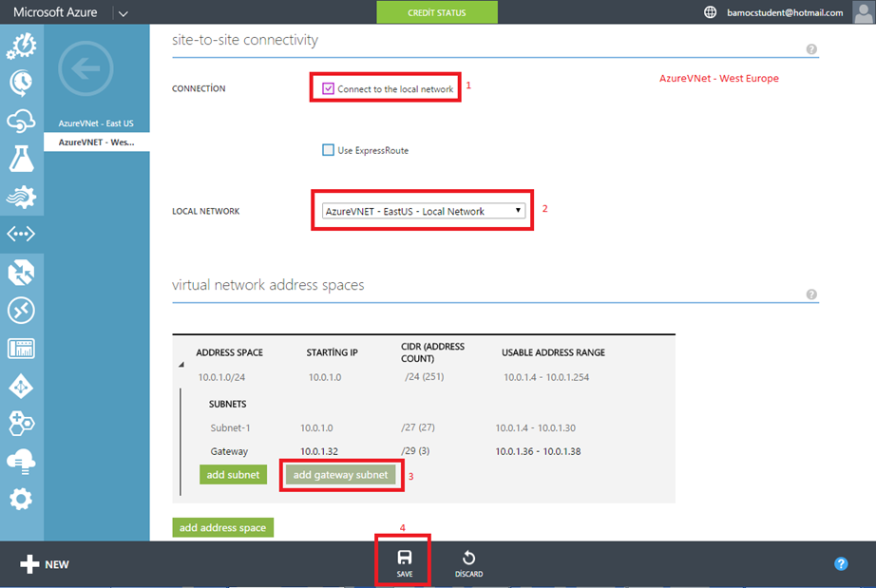Click the Subnet-1 starting IP 10.0.1.0
This screenshot has height=588, width=876.
pos(316,427)
